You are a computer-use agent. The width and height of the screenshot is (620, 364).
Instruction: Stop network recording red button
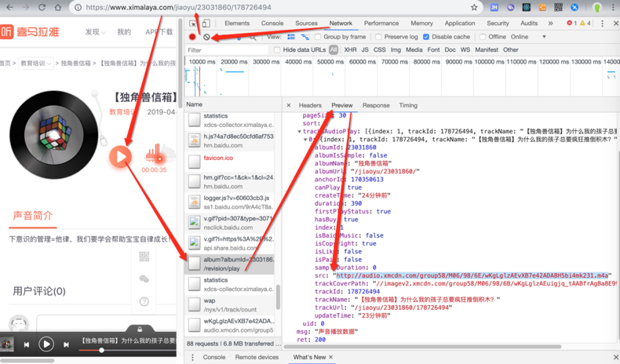[x=192, y=37]
